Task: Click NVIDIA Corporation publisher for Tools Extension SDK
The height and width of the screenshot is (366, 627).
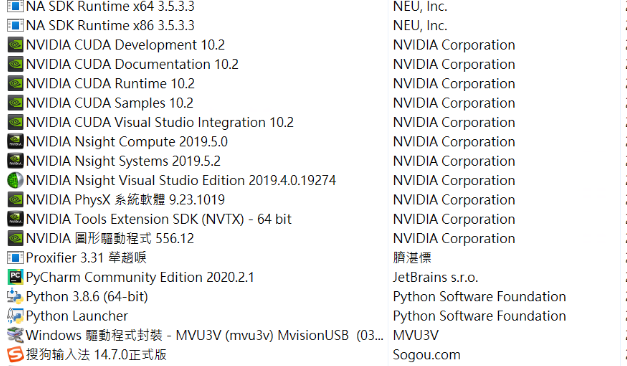Action: (454, 219)
